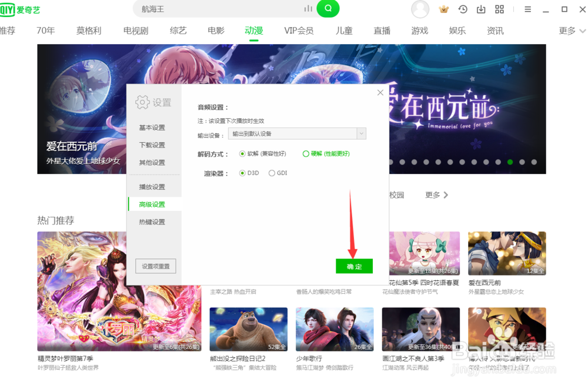Choose D3D renderer
This screenshot has width=588, height=389.
[249, 173]
